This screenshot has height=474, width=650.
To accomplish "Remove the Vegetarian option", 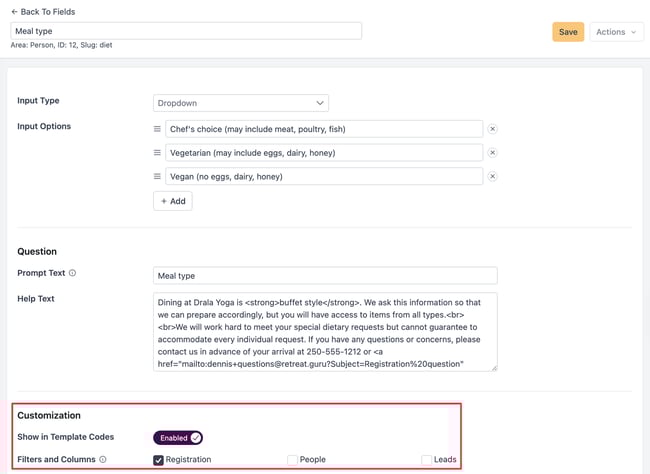I will (x=492, y=153).
